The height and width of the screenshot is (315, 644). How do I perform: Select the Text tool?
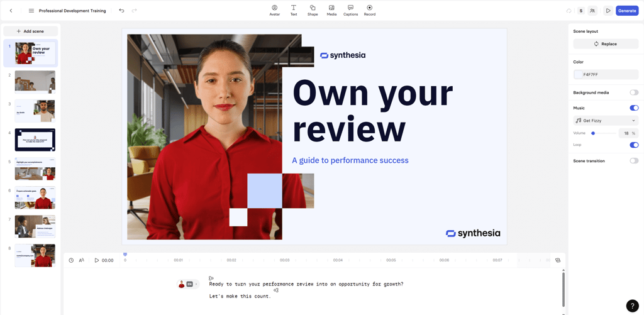click(x=294, y=10)
